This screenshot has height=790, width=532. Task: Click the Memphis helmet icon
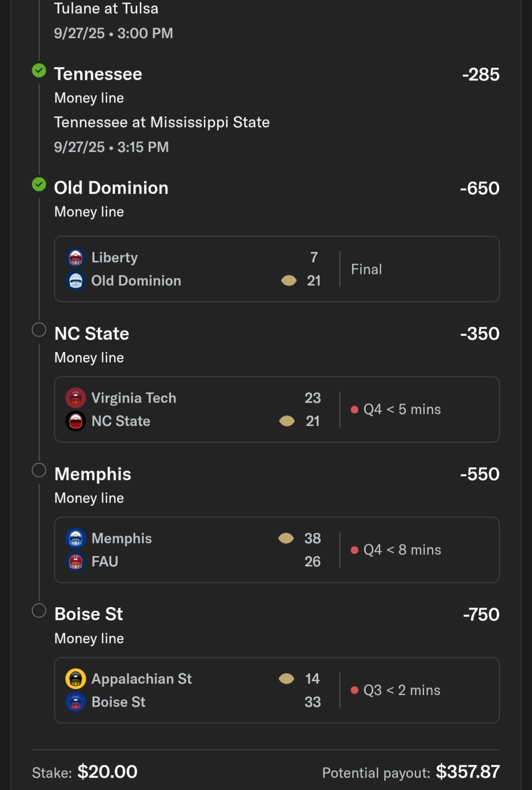[75, 538]
